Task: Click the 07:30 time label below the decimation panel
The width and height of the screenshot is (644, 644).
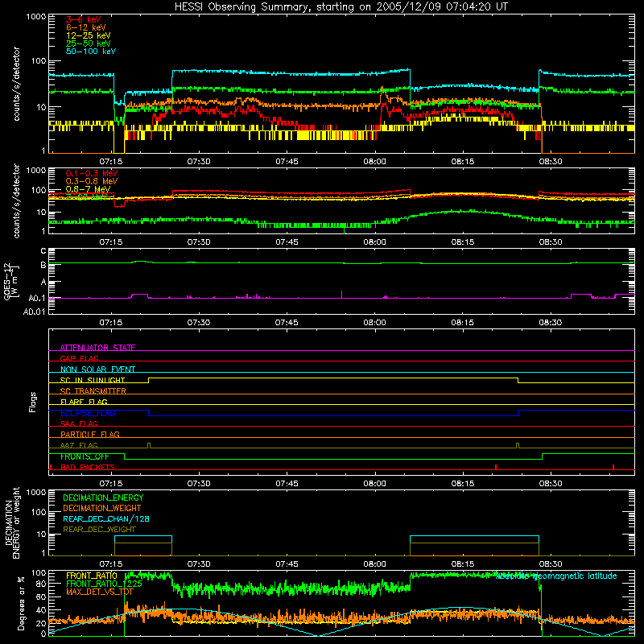Action: [199, 564]
